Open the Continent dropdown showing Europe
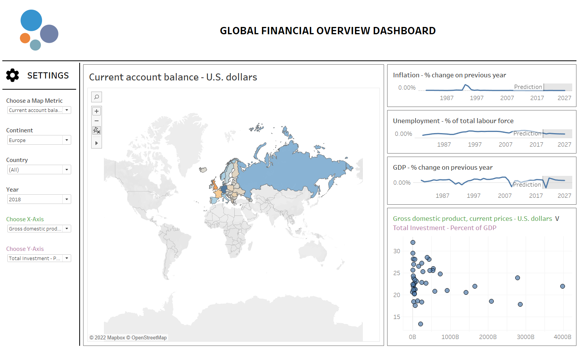This screenshot has width=588, height=364. (39, 140)
